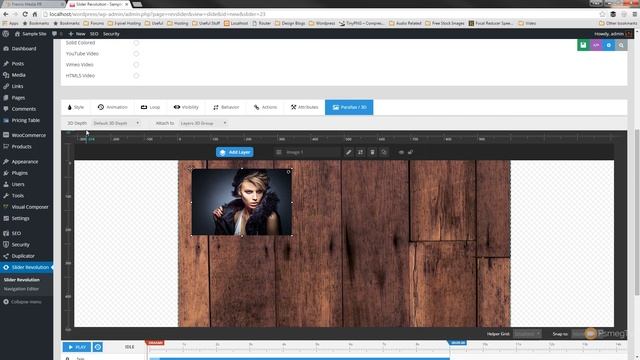The height and width of the screenshot is (360, 640).
Task: Toggle the layer lock icon
Action: point(410,152)
